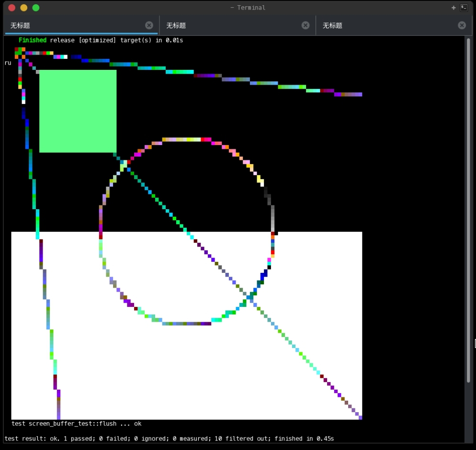The width and height of the screenshot is (476, 450).
Task: Click the green 'Finished' text
Action: click(x=33, y=40)
